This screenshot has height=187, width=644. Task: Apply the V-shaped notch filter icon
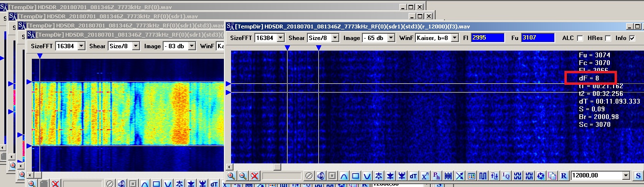pyautogui.click(x=367, y=175)
